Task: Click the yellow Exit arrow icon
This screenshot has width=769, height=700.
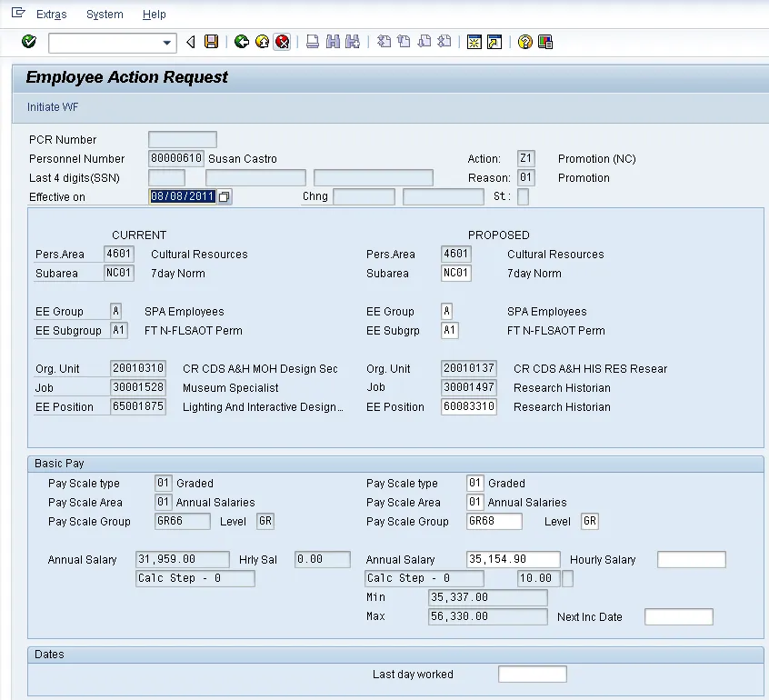Action: 262,42
